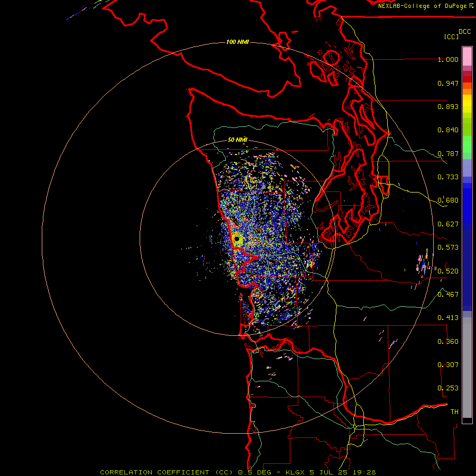Select the 0.947 scale value

click(x=448, y=83)
